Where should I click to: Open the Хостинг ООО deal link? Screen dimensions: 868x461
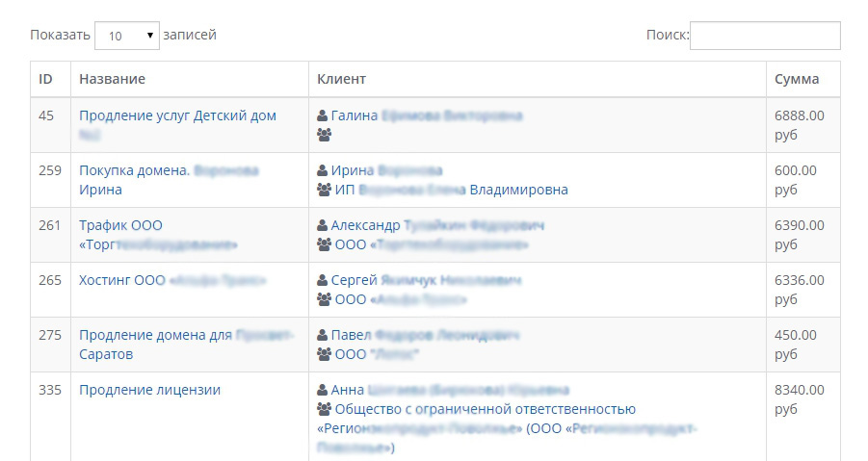122,280
